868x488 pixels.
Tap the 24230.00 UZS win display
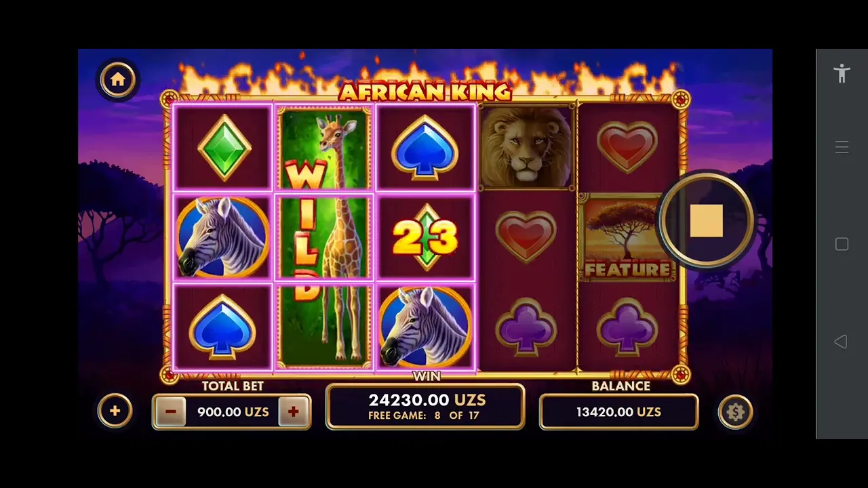pyautogui.click(x=425, y=406)
